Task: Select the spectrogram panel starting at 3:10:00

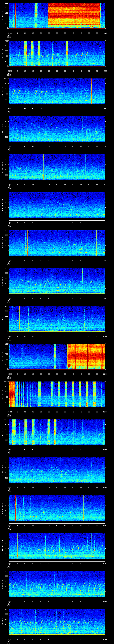Action: [x=57, y=356]
